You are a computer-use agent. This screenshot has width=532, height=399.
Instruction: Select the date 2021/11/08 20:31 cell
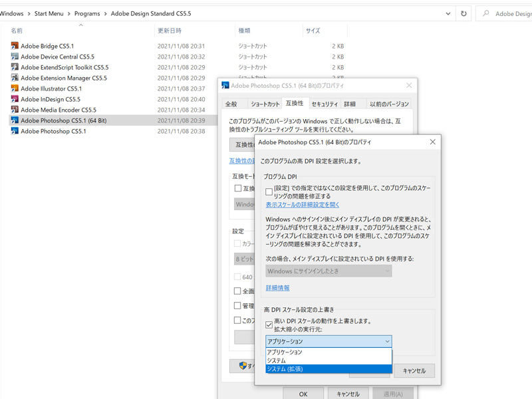pos(181,46)
